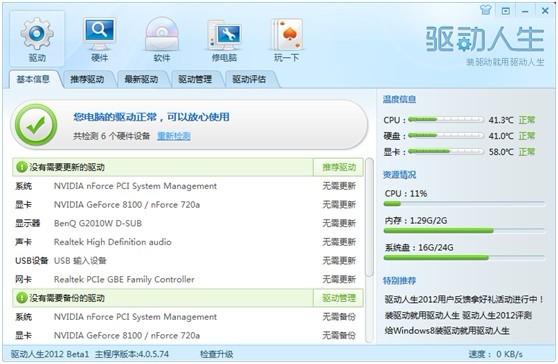Click the CPU 11% usage bar

(464, 204)
